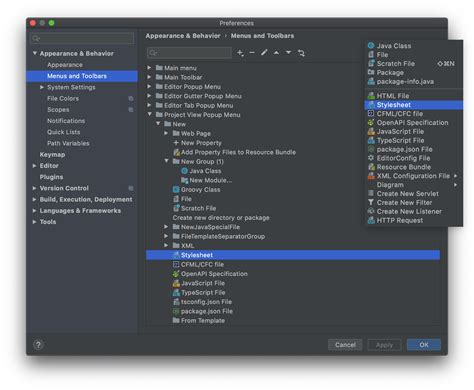Image resolution: width=474 pixels, height=390 pixels.
Task: Expand the XML node in tree
Action: click(x=166, y=245)
